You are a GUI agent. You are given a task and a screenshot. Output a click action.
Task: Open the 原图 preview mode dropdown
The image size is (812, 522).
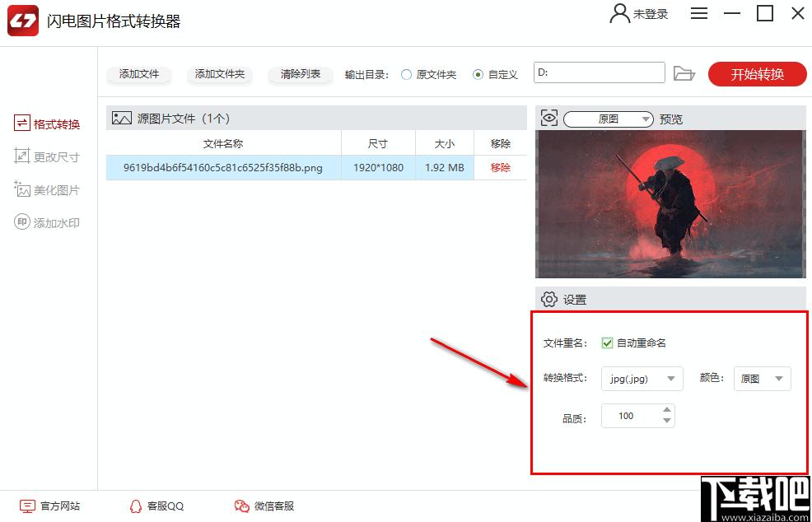[608, 119]
